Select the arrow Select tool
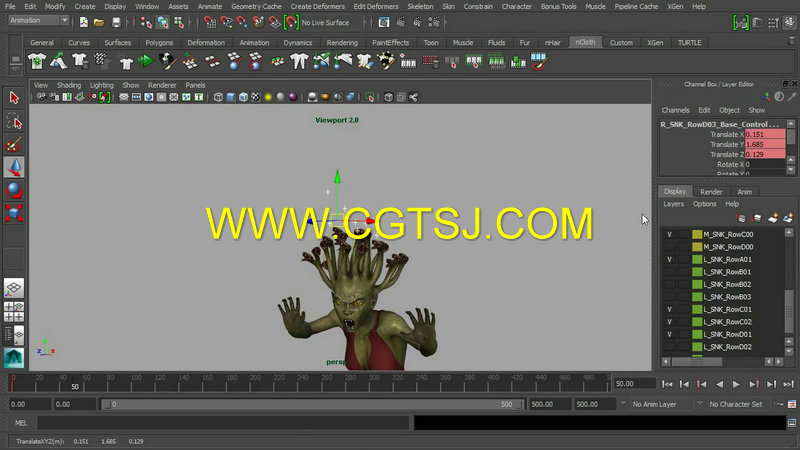This screenshot has height=450, width=800. click(14, 97)
